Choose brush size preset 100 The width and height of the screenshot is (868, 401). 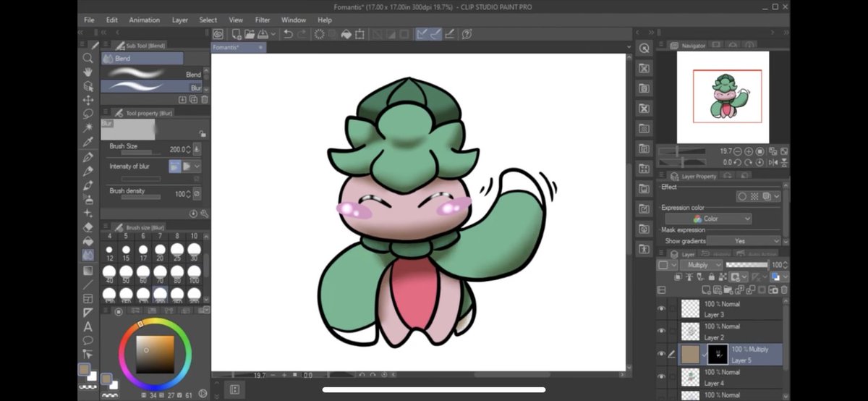tap(194, 273)
